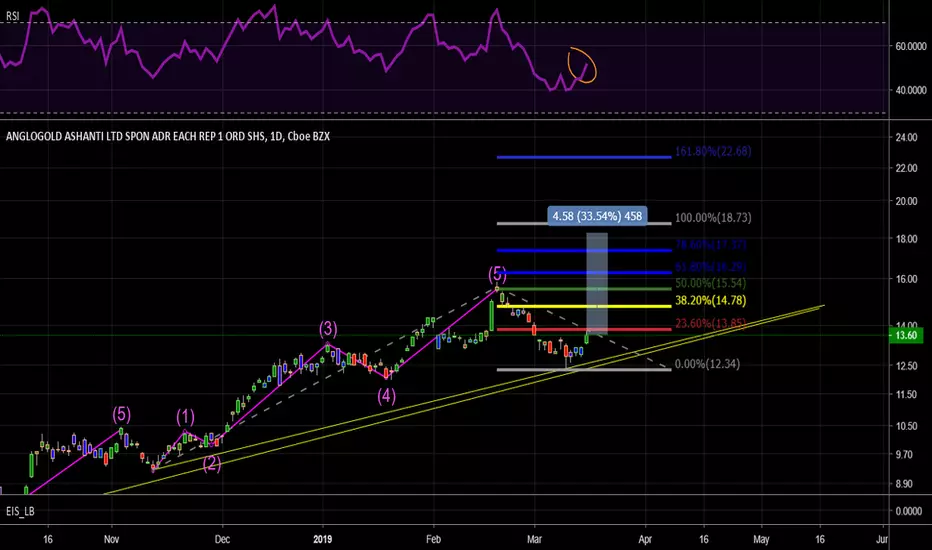Click 10.50 on the price axis
This screenshot has width=932, height=550.
click(906, 426)
